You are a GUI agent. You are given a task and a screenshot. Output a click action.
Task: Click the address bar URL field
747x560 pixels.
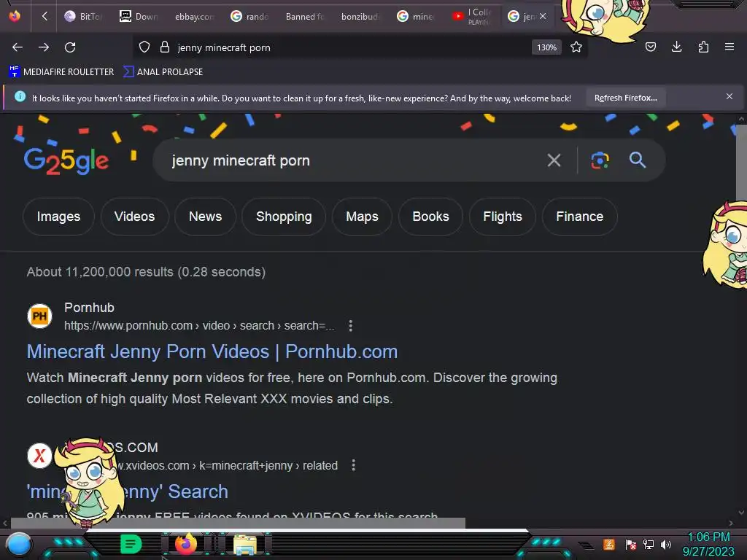coord(352,47)
